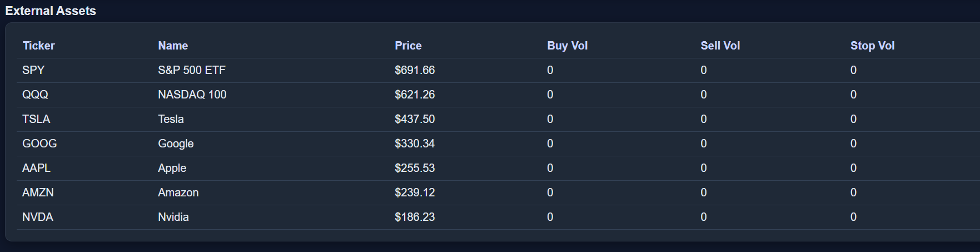Click the Stop Vol column header
The width and height of the screenshot is (980, 252).
pos(872,46)
